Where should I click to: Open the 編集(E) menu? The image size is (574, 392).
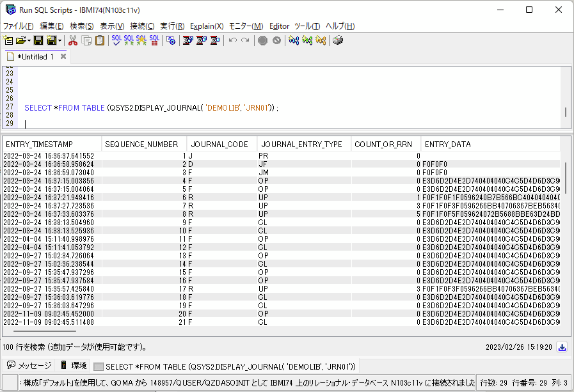(52, 26)
